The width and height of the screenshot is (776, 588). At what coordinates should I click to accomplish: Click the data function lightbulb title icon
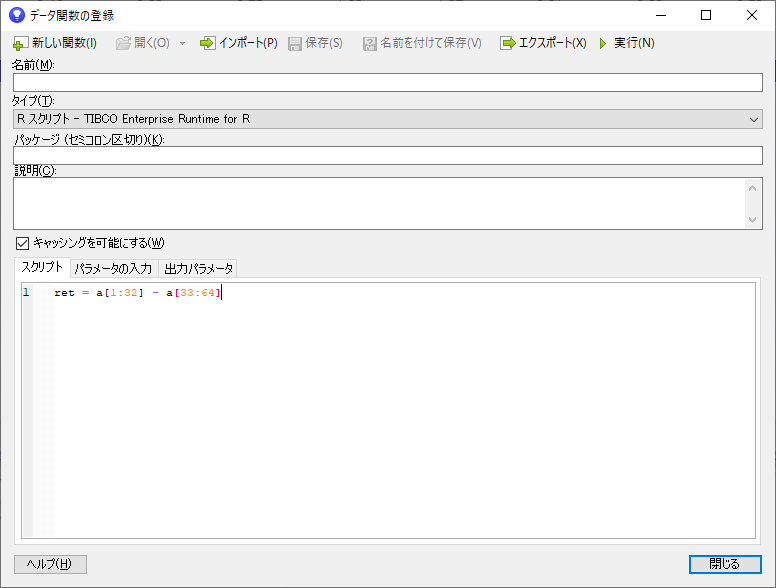tap(17, 15)
